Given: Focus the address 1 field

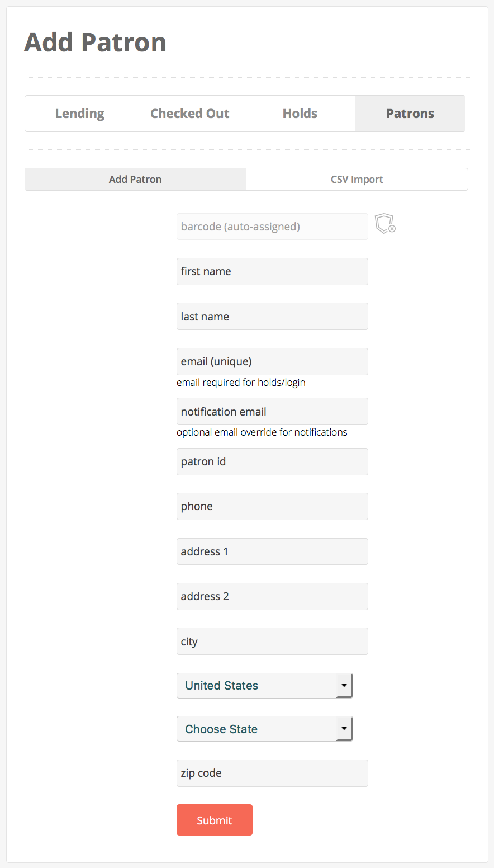Looking at the screenshot, I should 272,551.
